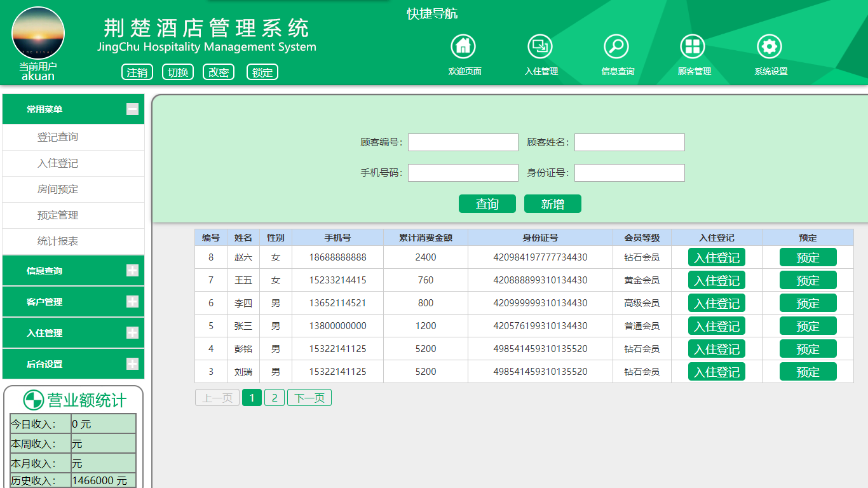Click 入住登记 for customer 张三
The height and width of the screenshot is (488, 868).
(x=717, y=326)
